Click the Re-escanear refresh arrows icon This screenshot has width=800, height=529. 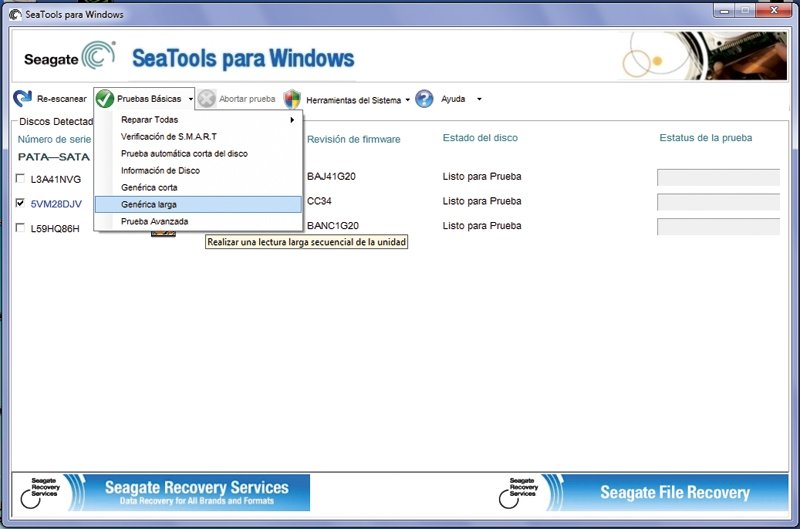(22, 98)
